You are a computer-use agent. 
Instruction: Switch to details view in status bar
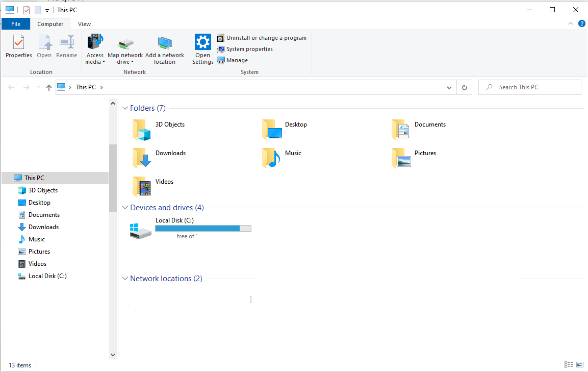pos(568,364)
